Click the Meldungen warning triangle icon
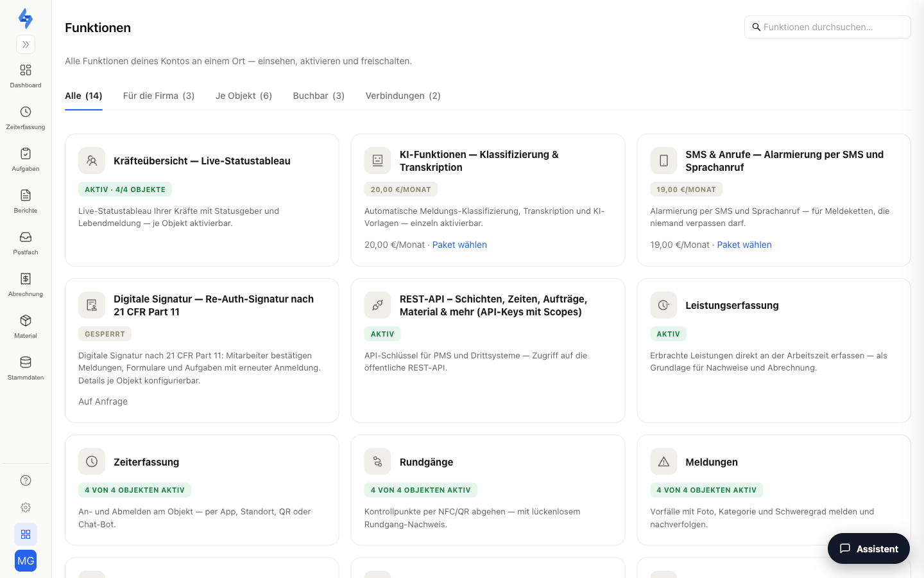This screenshot has width=924, height=578. point(663,462)
